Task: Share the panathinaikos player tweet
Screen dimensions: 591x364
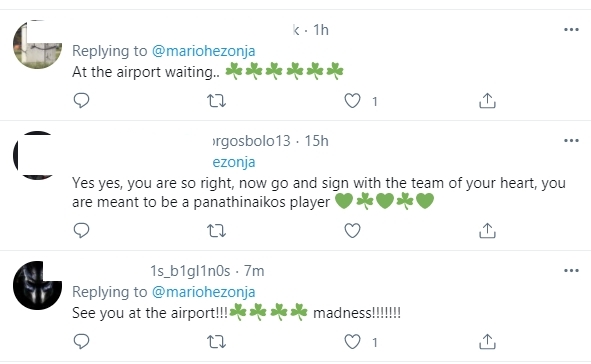Action: tap(487, 231)
